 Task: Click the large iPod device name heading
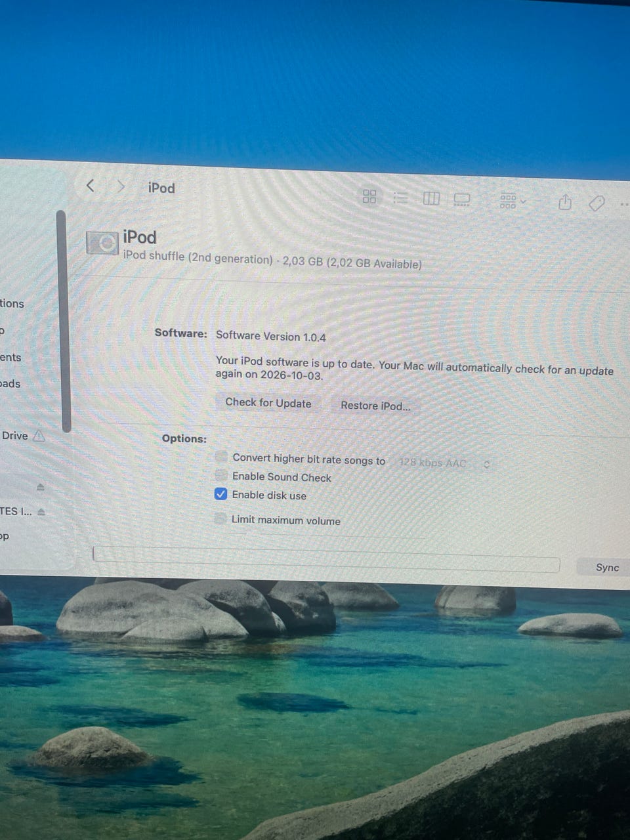140,237
